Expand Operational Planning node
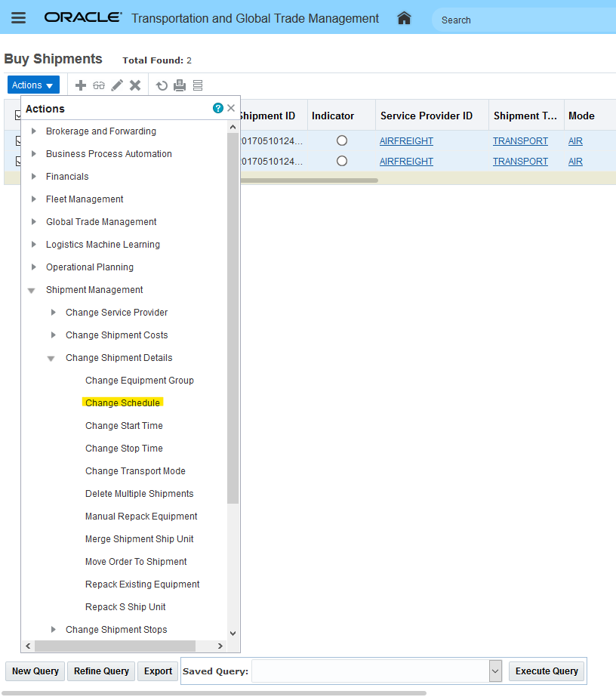This screenshot has height=697, width=616. [33, 267]
